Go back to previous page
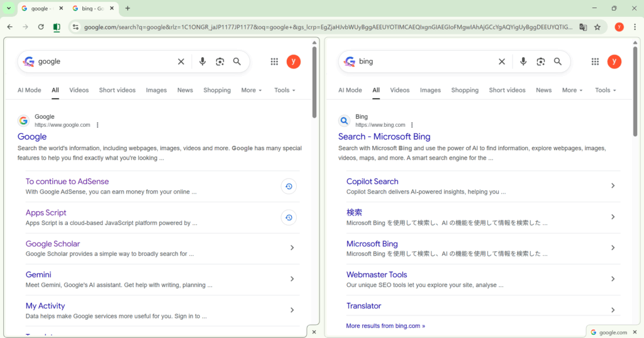The image size is (644, 338). tap(10, 27)
